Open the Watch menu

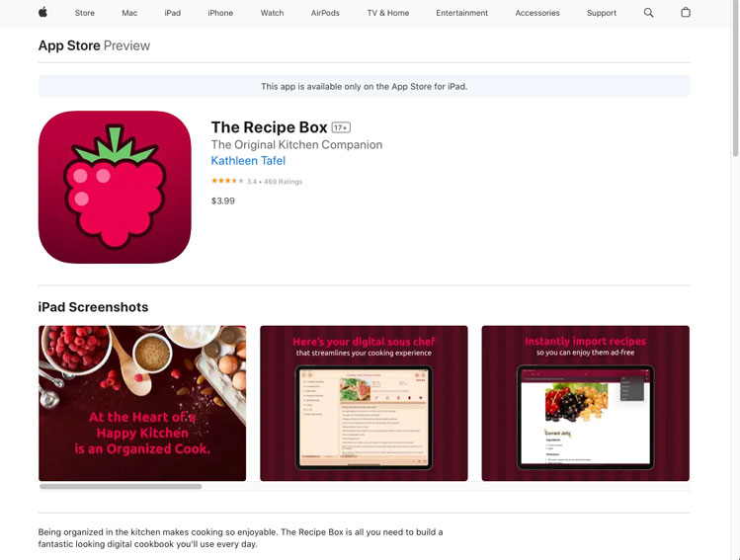point(272,13)
